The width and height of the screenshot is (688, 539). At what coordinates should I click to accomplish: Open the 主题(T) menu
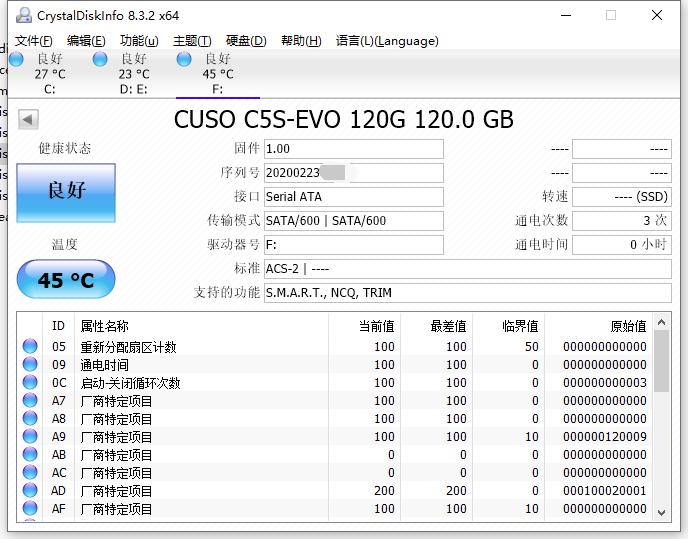click(x=192, y=41)
